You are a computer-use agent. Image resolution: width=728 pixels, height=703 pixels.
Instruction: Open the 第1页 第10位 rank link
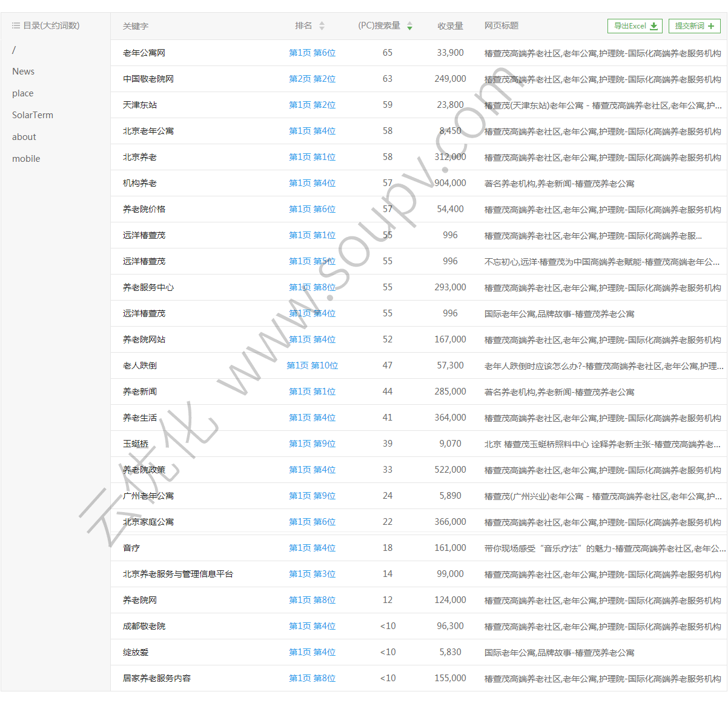[312, 365]
